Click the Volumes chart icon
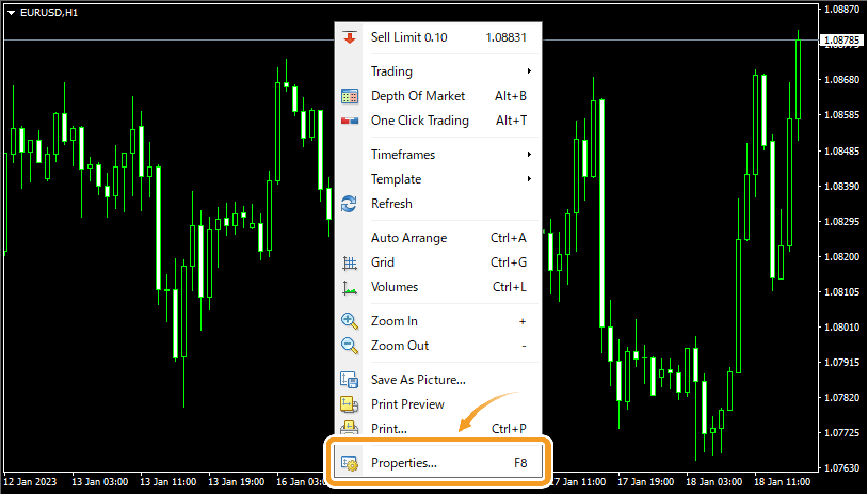The height and width of the screenshot is (494, 868). 349,288
